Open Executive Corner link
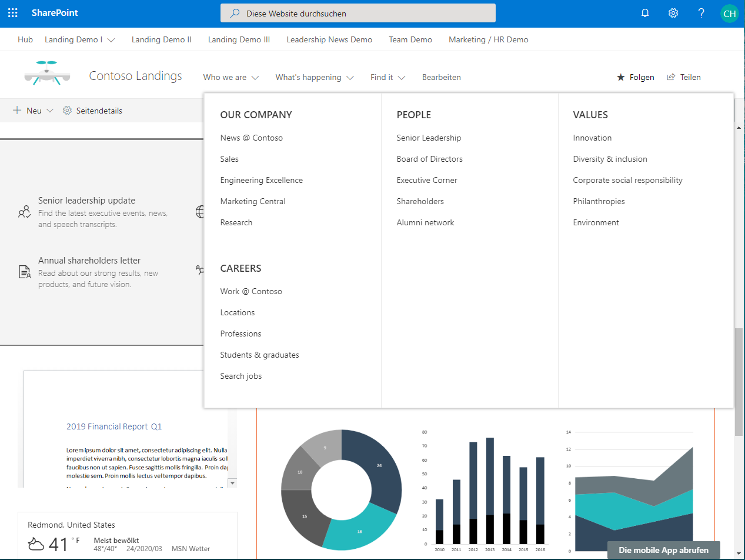 [x=427, y=180]
